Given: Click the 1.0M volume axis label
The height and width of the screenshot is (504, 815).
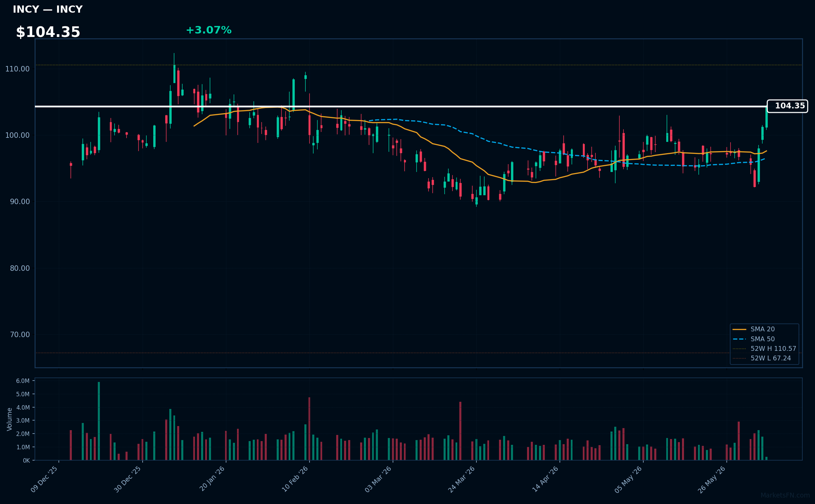Looking at the screenshot, I should coord(23,447).
